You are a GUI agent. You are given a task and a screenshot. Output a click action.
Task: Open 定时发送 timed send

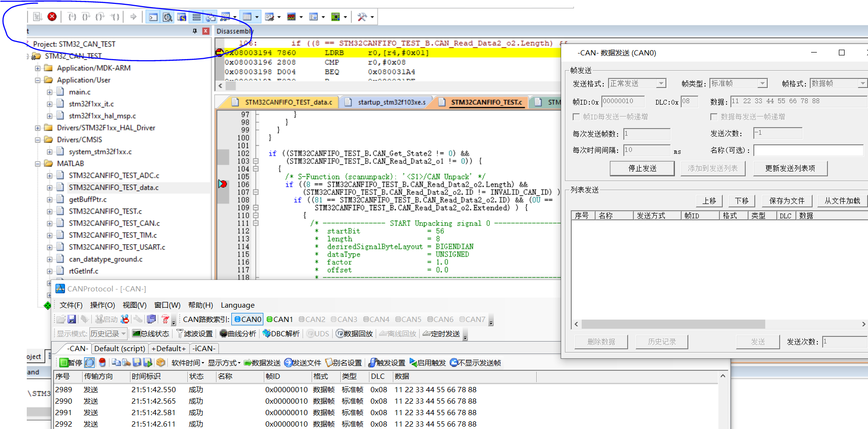pos(442,333)
